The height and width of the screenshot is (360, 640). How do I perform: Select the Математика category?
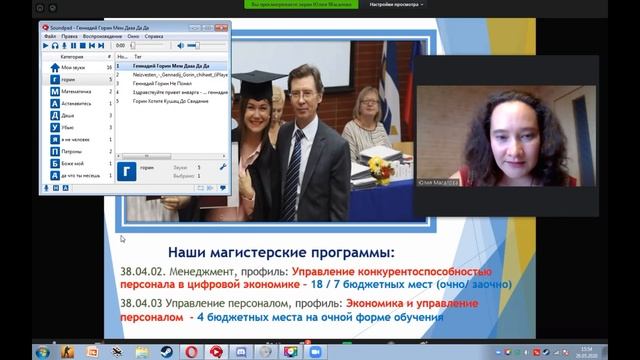[78, 91]
